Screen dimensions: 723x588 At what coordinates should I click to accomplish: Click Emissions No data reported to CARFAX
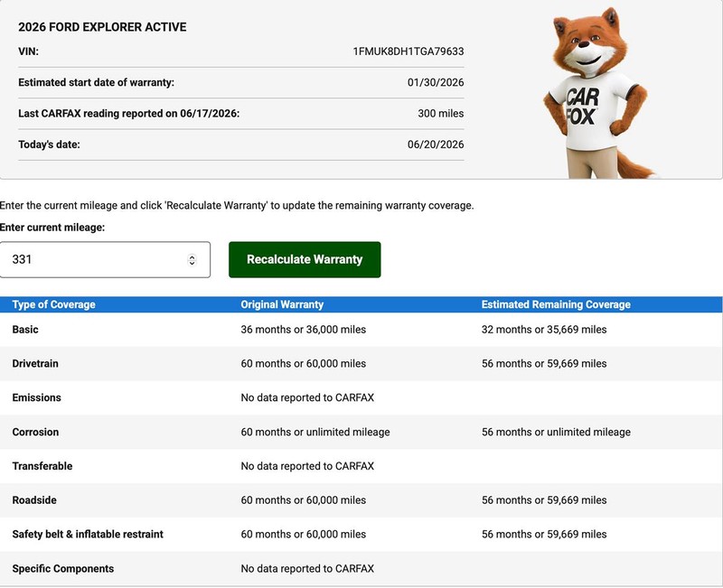point(307,397)
